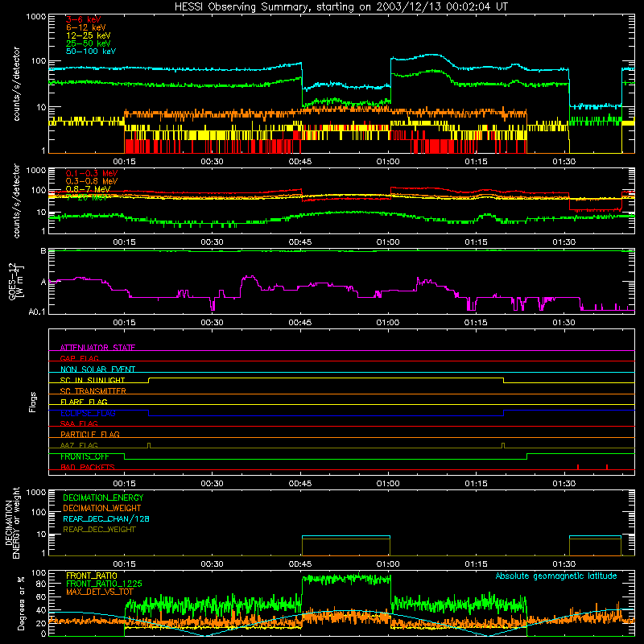Click the SC_TRANSMITTER flag label
Screen dimensions: 644x644
point(93,391)
